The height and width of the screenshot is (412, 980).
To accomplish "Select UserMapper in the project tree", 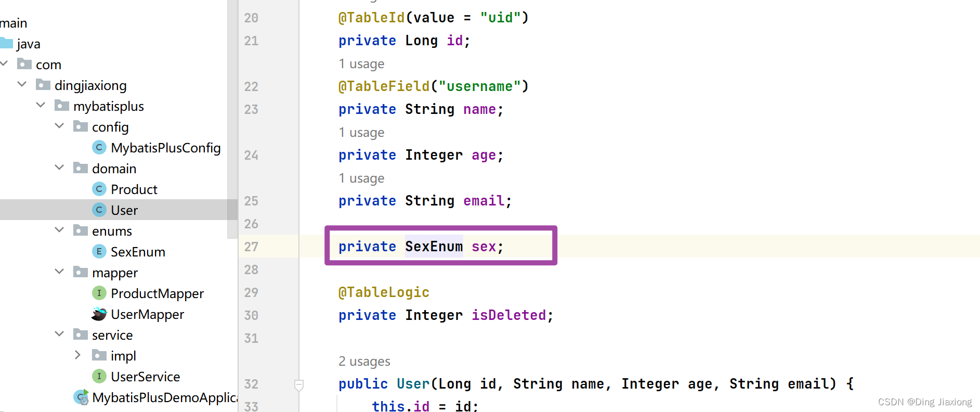I will (147, 314).
